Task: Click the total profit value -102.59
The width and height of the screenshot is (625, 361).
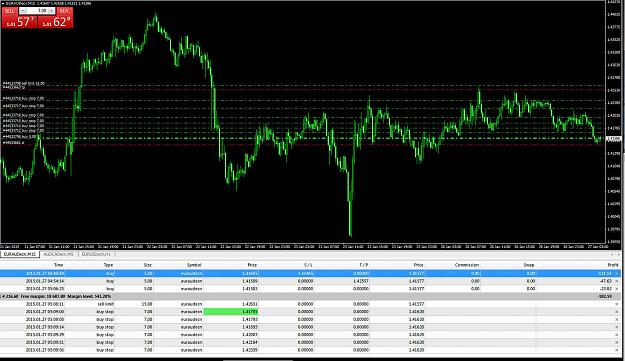Action: [605, 297]
